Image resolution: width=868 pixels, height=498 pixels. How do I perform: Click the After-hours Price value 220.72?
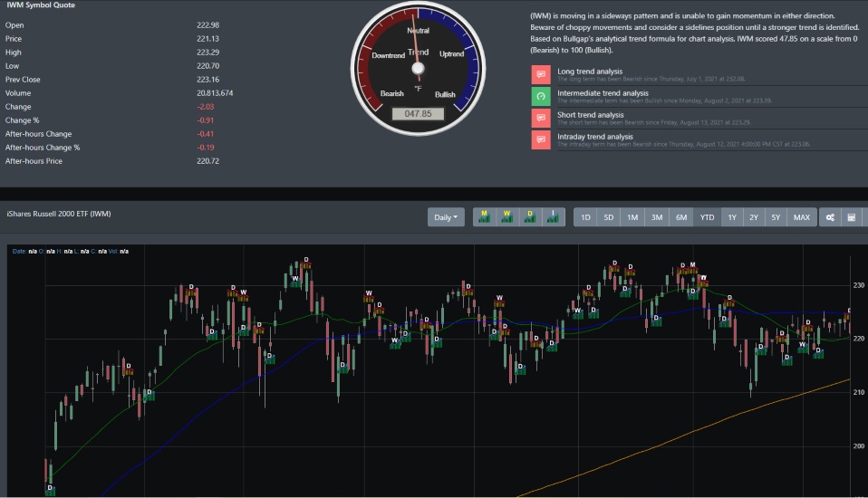(x=208, y=161)
